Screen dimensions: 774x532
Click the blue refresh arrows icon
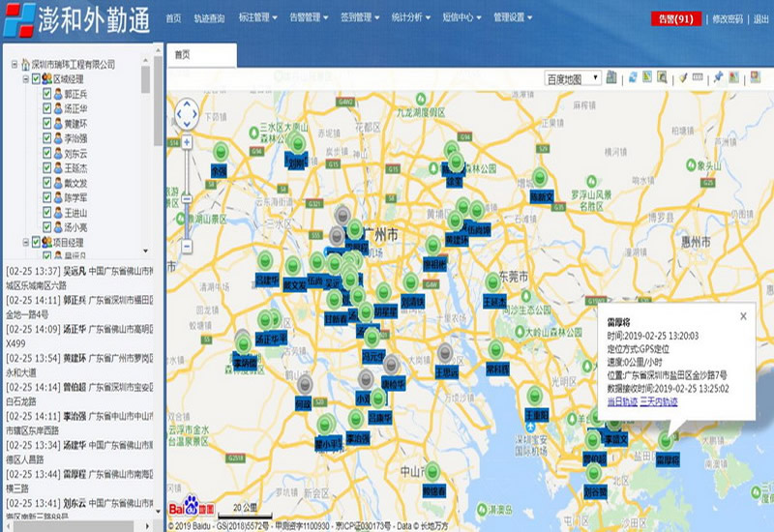633,77
